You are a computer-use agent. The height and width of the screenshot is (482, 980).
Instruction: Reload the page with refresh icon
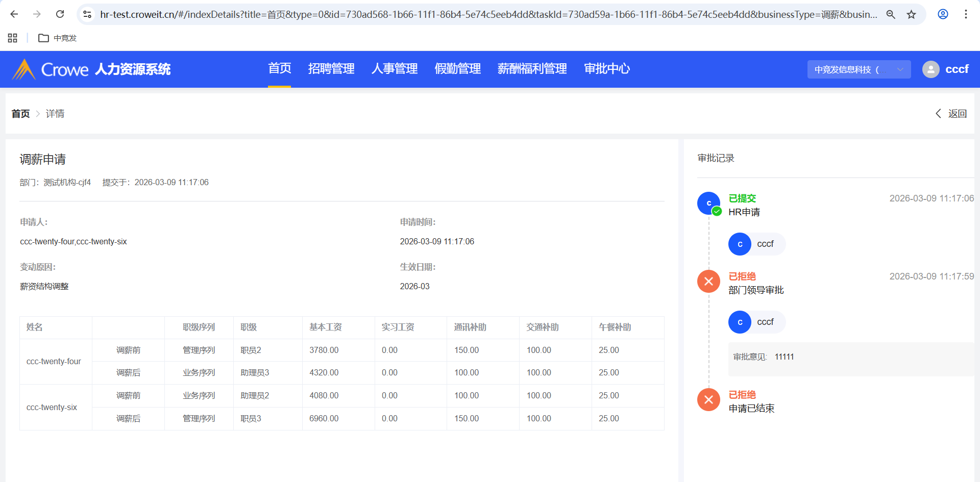coord(60,14)
